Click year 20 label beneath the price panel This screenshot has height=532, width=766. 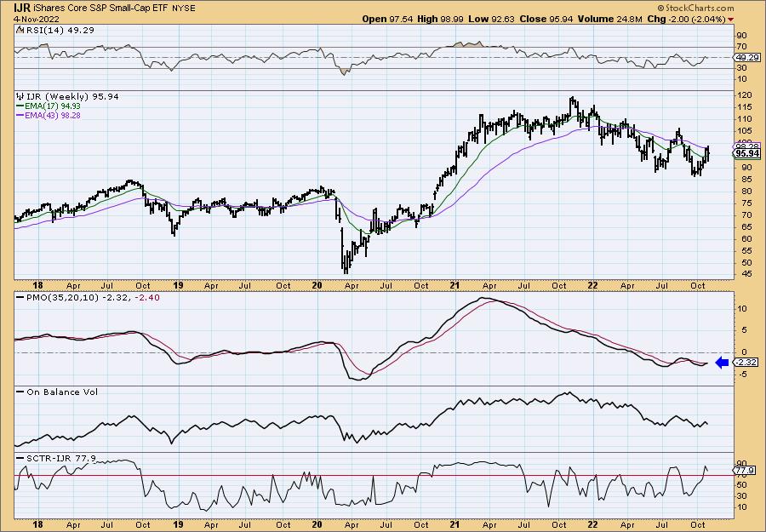(317, 285)
